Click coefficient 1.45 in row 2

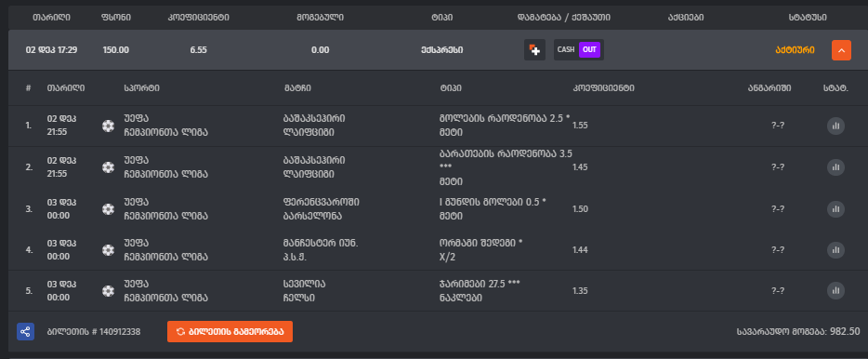580,167
